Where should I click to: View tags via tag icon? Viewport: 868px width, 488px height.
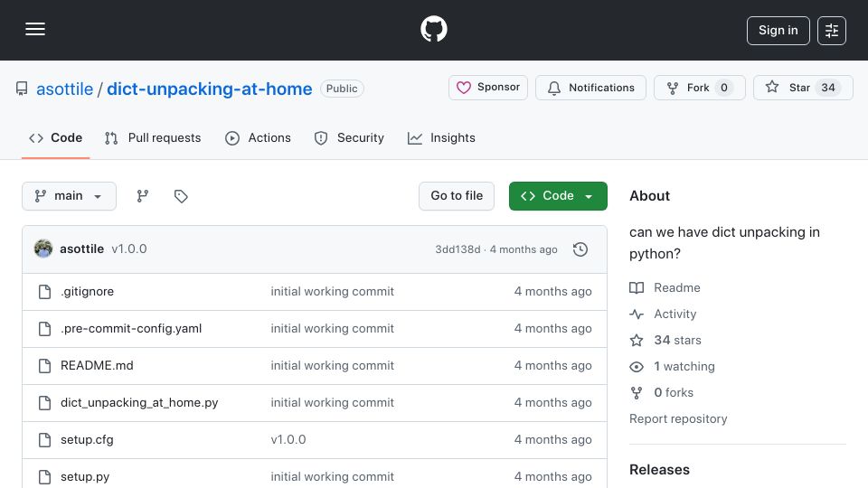point(181,196)
